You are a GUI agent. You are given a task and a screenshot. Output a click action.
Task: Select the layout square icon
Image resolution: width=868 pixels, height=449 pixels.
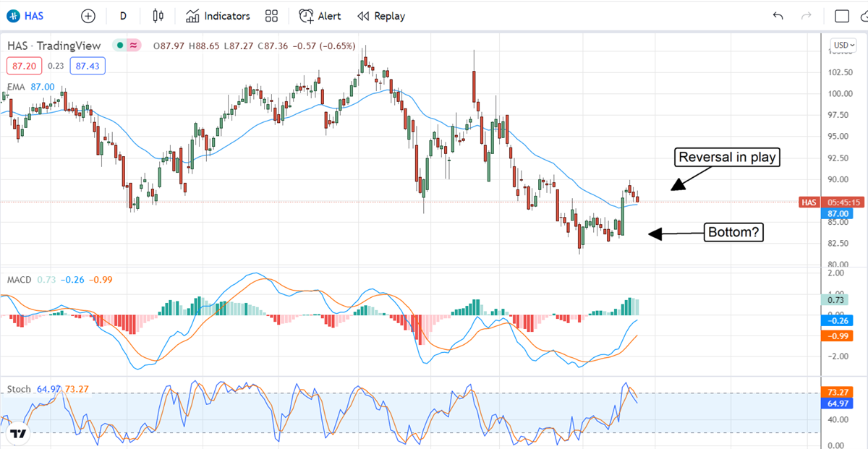[842, 16]
